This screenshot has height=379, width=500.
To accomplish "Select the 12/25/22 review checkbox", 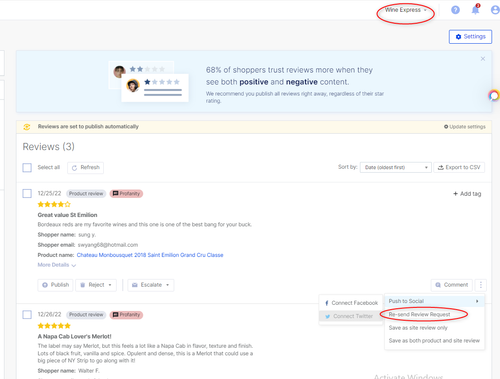I will [27, 193].
